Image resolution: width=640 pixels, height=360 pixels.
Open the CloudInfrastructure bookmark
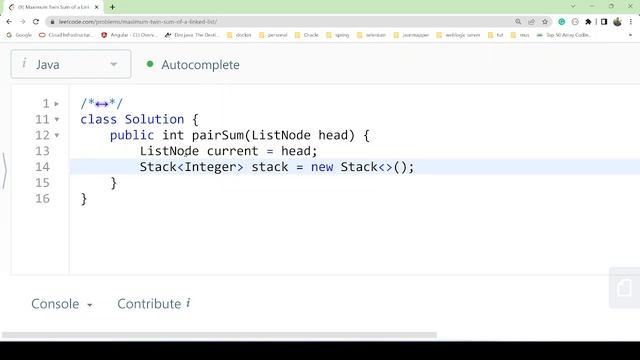(x=66, y=35)
